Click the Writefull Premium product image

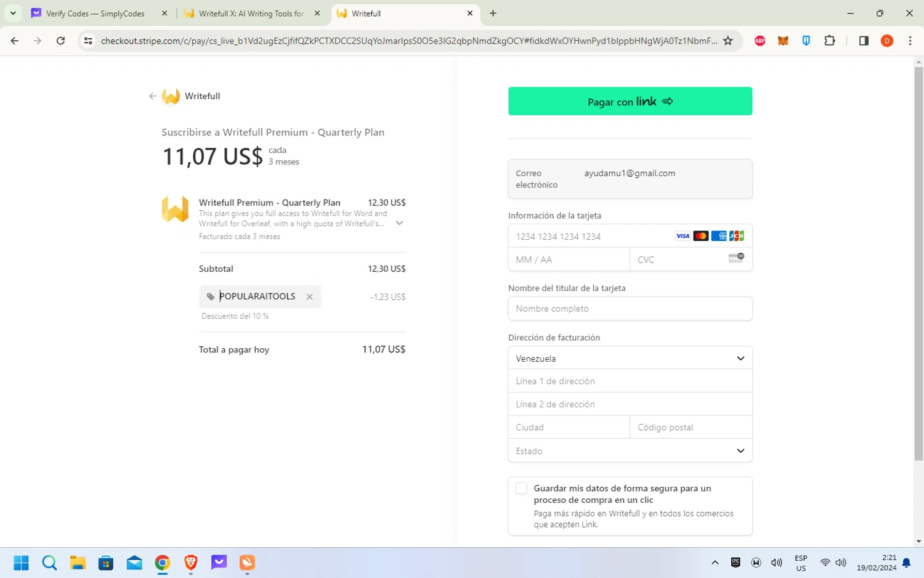175,210
